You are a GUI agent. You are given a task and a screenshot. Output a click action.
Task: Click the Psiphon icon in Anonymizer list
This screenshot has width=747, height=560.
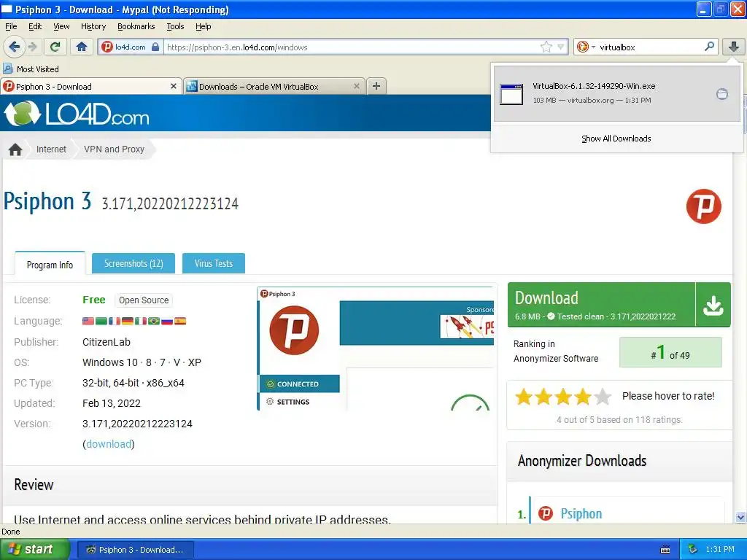point(546,513)
